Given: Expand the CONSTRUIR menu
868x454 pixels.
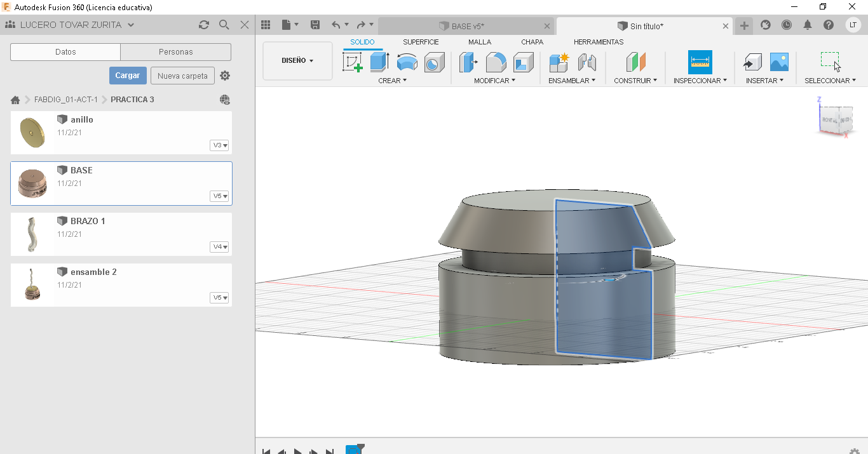Looking at the screenshot, I should coord(635,81).
